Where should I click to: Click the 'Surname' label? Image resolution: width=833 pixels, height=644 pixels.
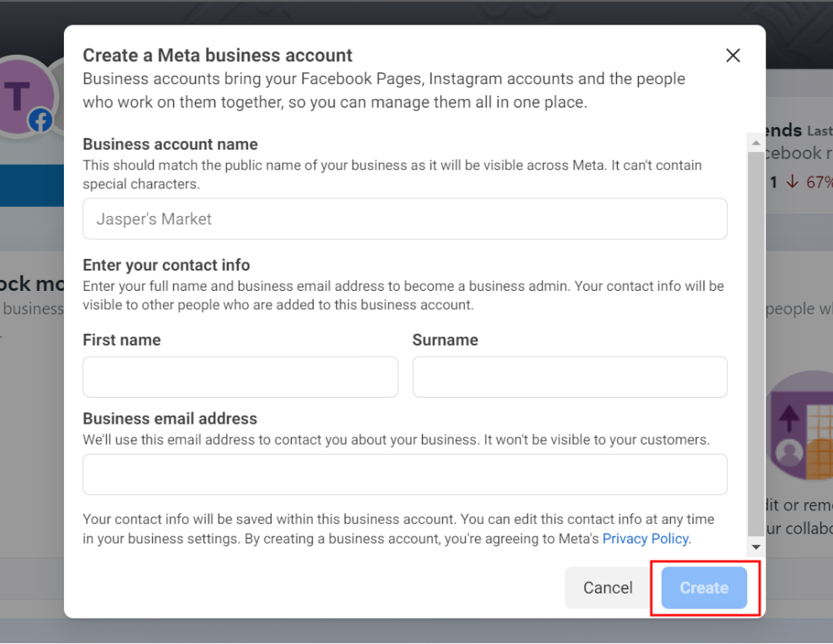[x=445, y=340]
